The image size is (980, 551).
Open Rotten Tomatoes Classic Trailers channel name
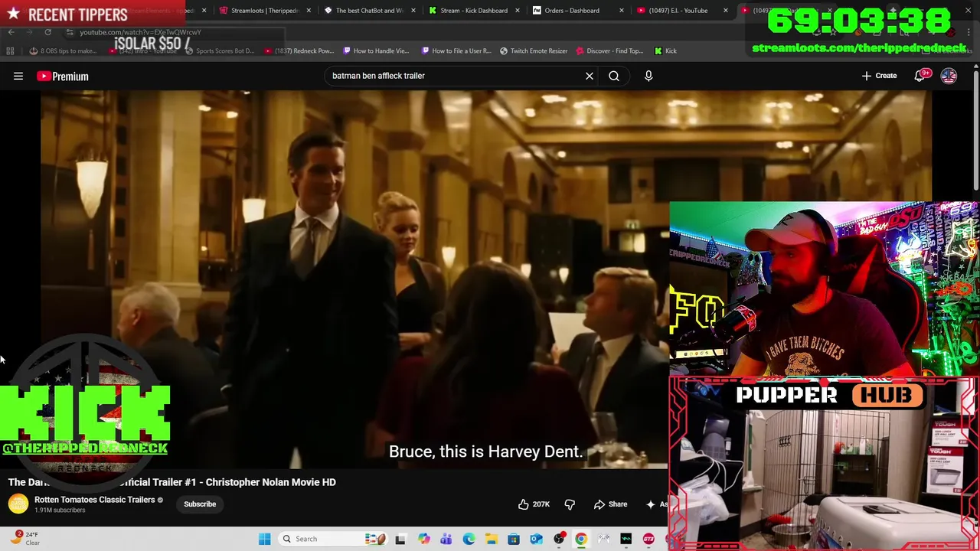[94, 500]
